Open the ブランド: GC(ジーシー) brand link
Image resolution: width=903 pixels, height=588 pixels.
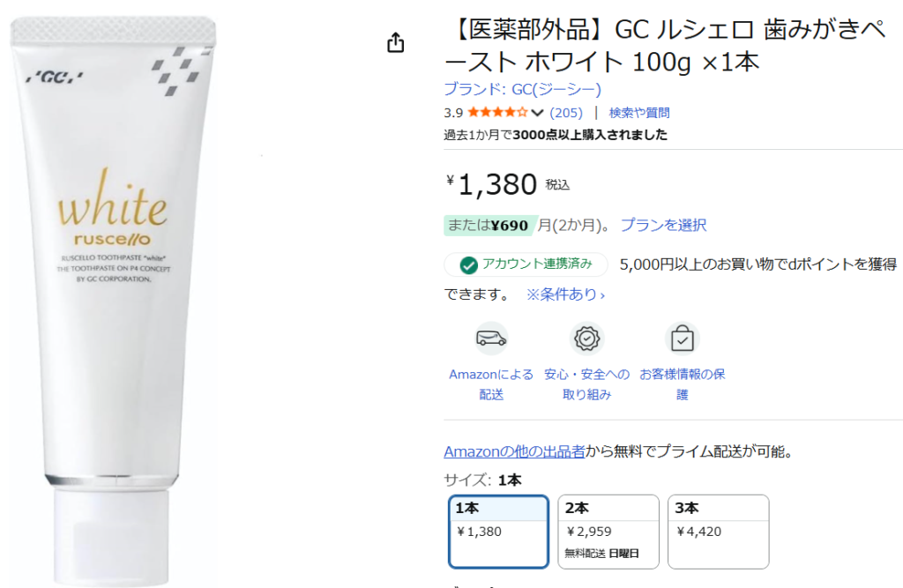tap(522, 89)
